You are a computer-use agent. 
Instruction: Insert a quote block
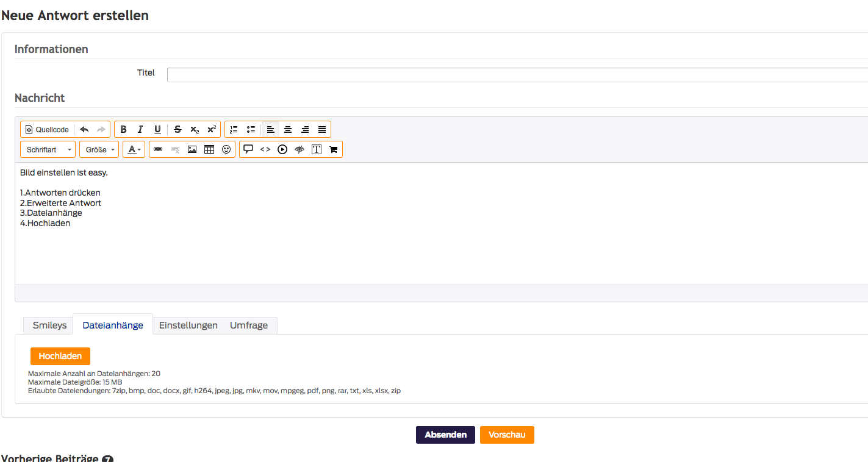click(248, 149)
